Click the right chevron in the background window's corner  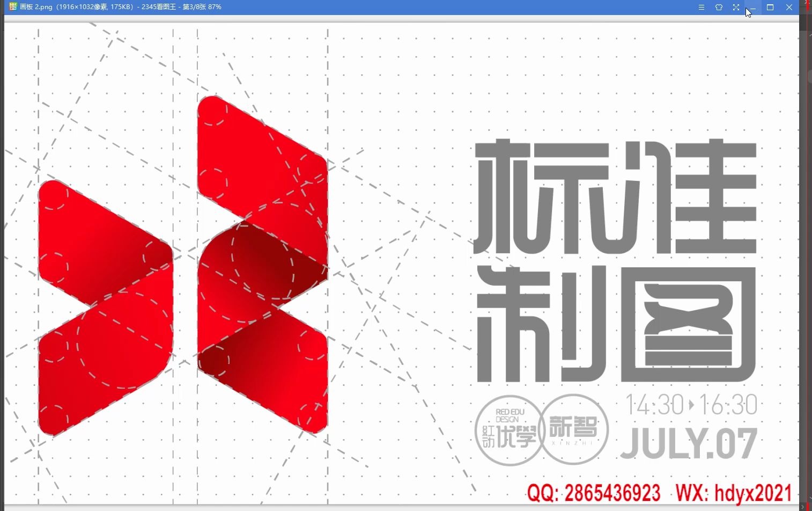[803, 506]
